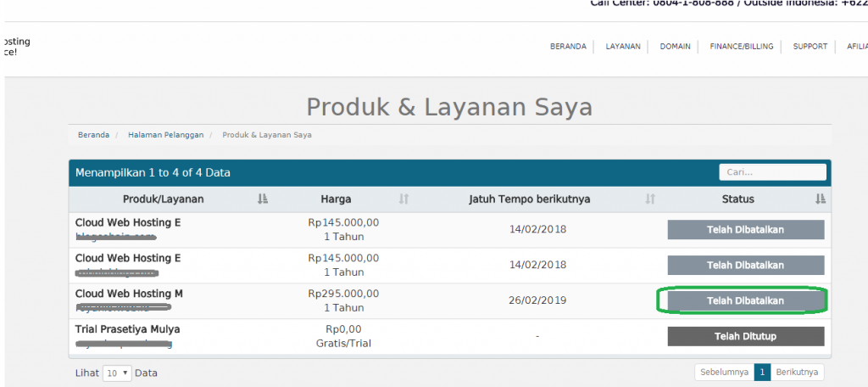The image size is (868, 387).
Task: Open BERANDA menu item
Action: (568, 47)
